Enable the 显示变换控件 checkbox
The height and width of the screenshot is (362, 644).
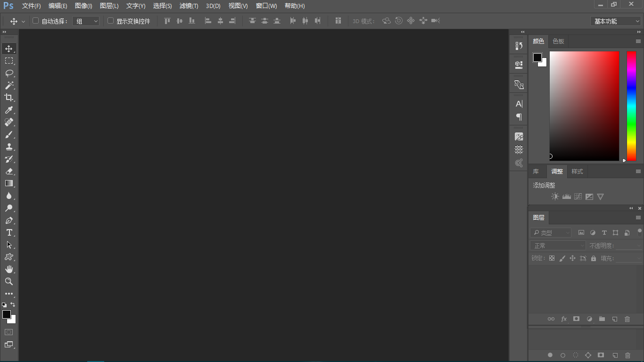[110, 21]
